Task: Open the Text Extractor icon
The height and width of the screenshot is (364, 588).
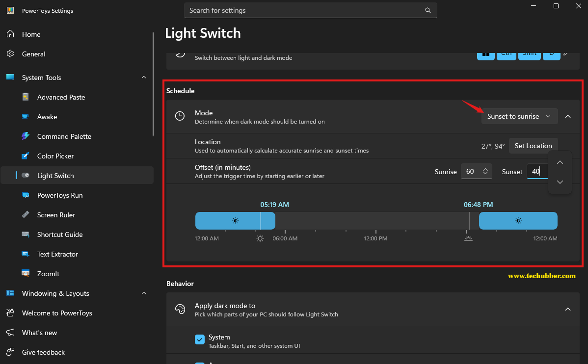Action: (26, 254)
